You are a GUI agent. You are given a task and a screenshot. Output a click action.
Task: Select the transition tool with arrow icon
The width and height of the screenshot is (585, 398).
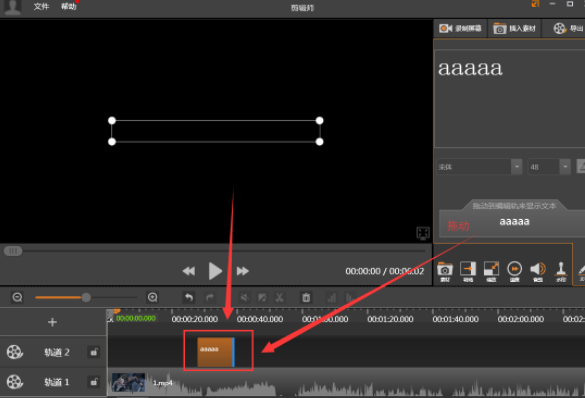tap(468, 272)
